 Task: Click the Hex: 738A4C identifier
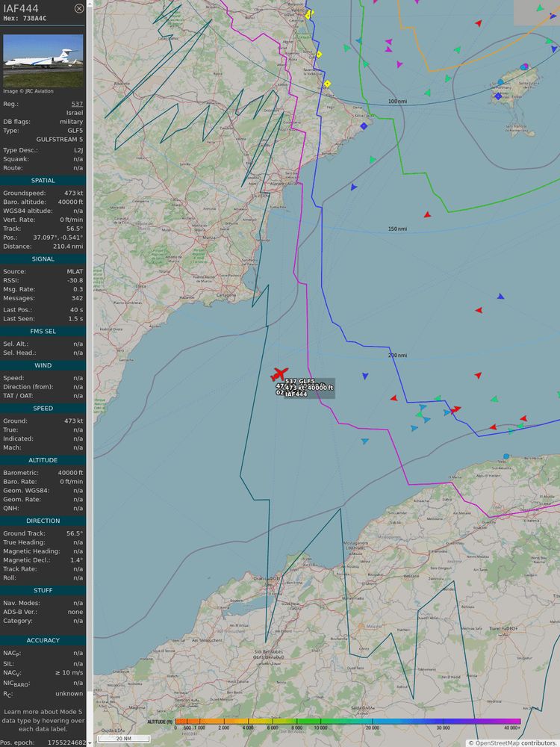click(x=25, y=19)
